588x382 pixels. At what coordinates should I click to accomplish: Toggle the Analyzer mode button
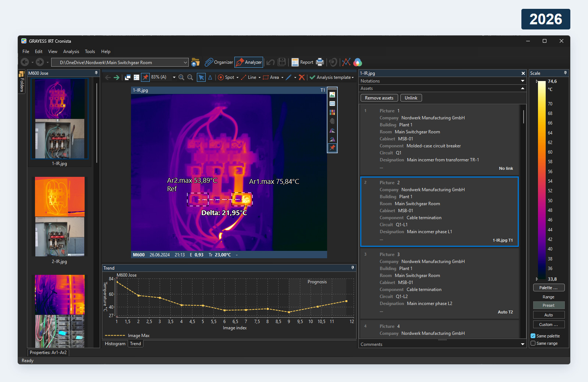point(249,62)
